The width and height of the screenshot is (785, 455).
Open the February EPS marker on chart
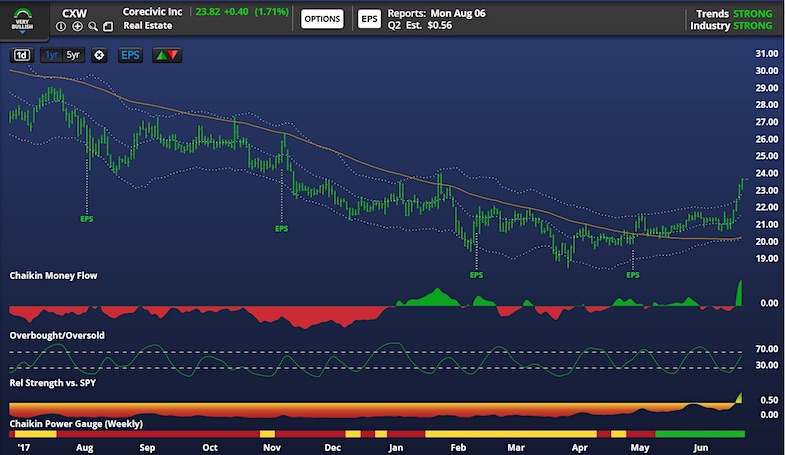click(476, 275)
